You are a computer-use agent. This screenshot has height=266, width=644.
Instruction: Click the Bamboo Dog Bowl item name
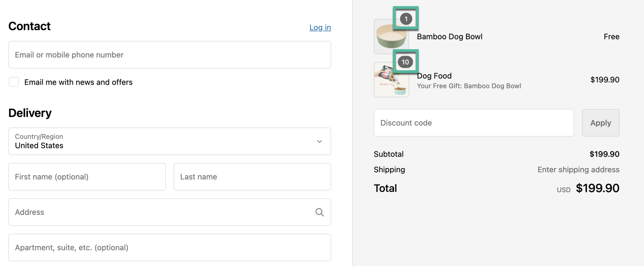pyautogui.click(x=449, y=37)
